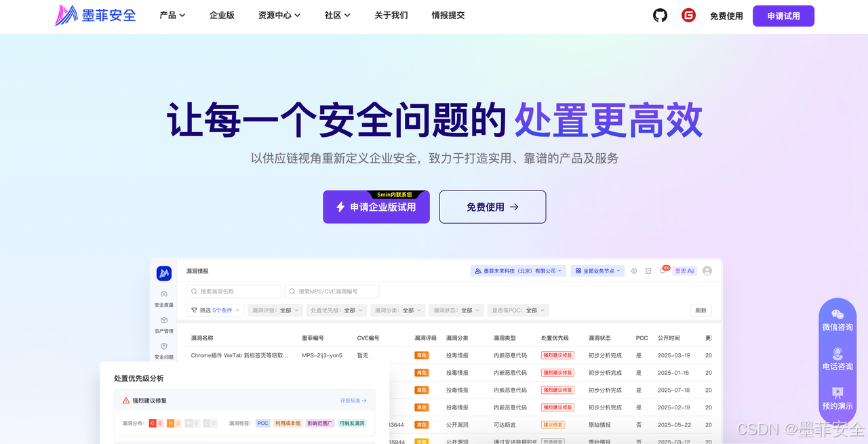Click MPS-2lj3-yon5 identifier cell
Screen dimensions: 868x444
point(322,355)
